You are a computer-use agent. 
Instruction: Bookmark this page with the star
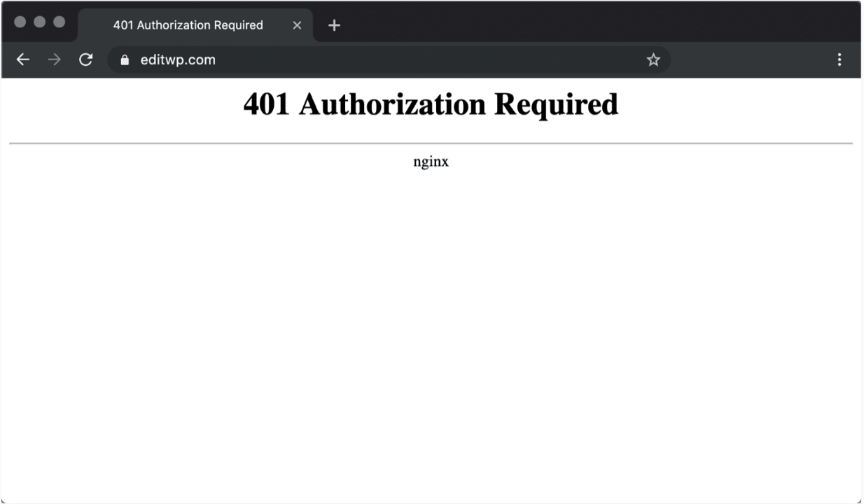pos(653,60)
